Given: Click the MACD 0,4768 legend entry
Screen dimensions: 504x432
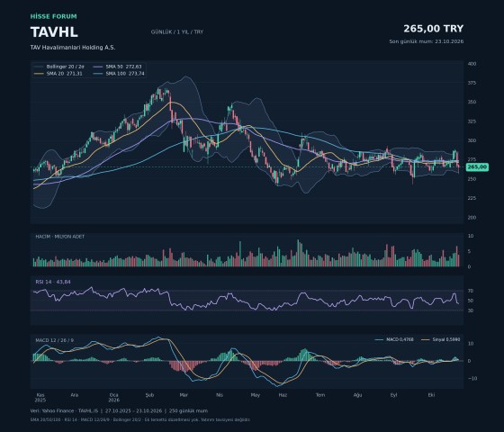Looking at the screenshot, I should (x=394, y=339).
